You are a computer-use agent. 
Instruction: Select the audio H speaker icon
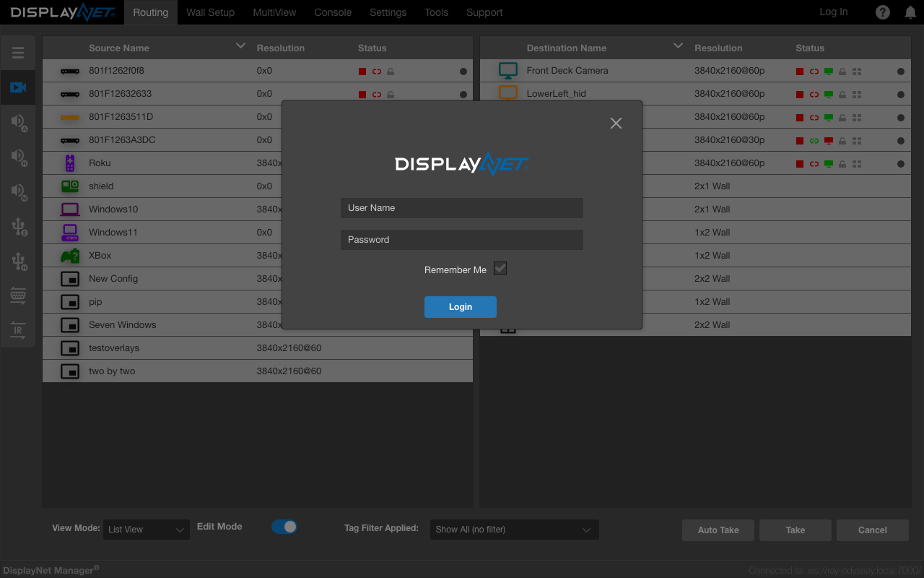pyautogui.click(x=19, y=157)
